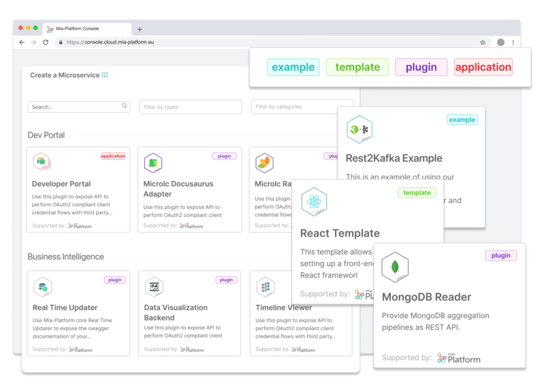The image size is (544, 392).
Task: Select the large application tag
Action: point(483,67)
